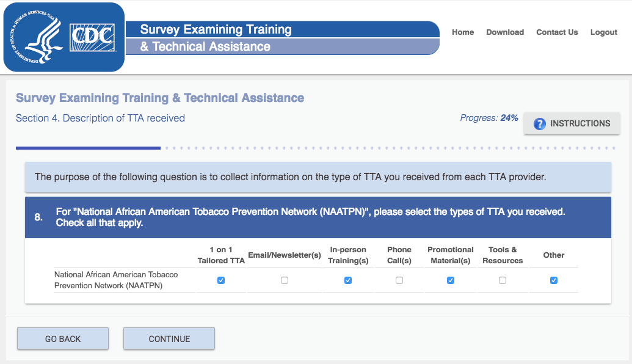Uncheck the In-person Training(s) checkbox

[x=348, y=280]
